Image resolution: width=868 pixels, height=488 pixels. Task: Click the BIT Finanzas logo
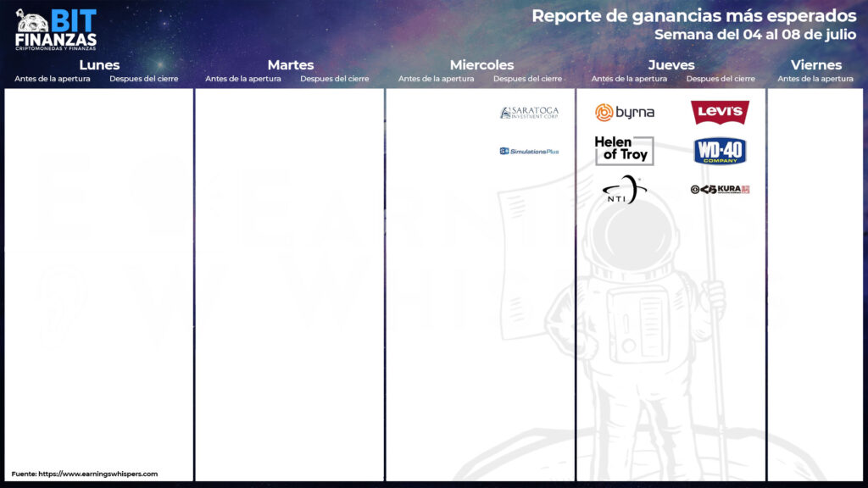tap(56, 29)
